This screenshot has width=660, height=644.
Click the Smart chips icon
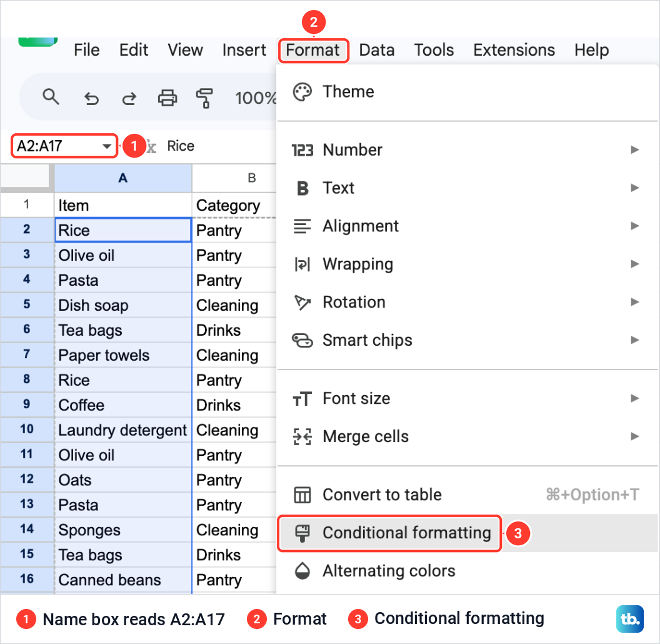[302, 340]
